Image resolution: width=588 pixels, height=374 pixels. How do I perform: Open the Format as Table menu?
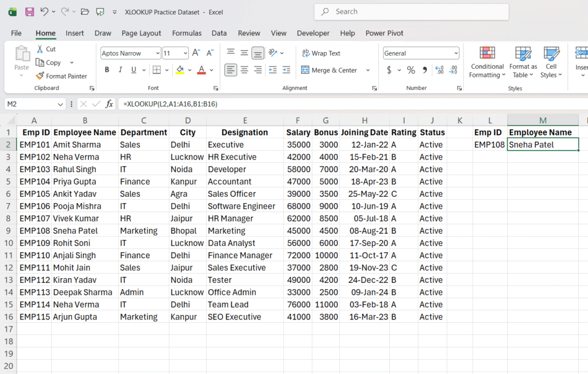click(523, 62)
